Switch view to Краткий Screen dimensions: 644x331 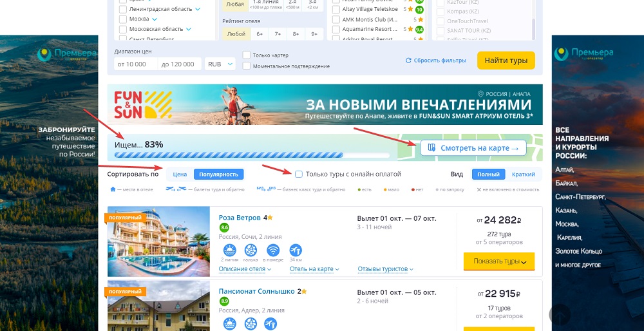tap(523, 174)
